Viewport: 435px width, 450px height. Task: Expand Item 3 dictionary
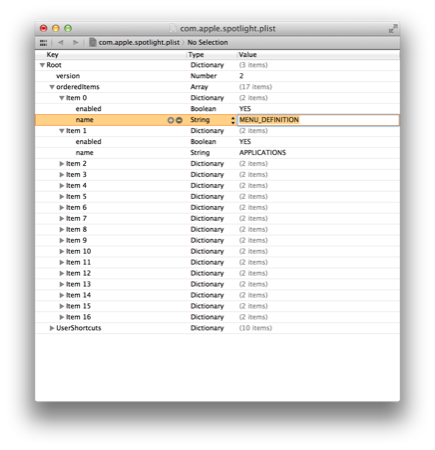coord(62,175)
